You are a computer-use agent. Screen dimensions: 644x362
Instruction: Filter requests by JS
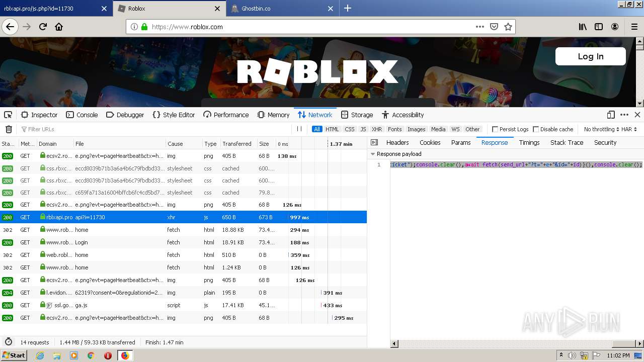pos(363,129)
